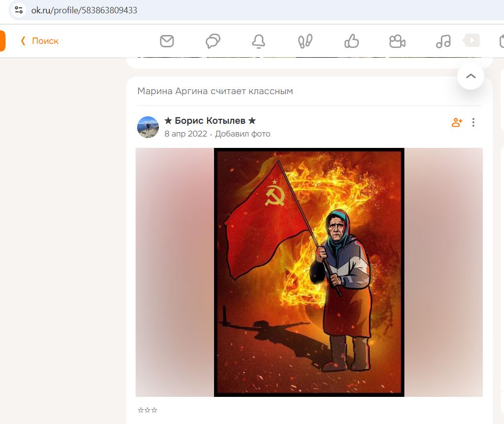Open Борис Котылев profile name link
This screenshot has height=424, width=504.
click(x=210, y=121)
